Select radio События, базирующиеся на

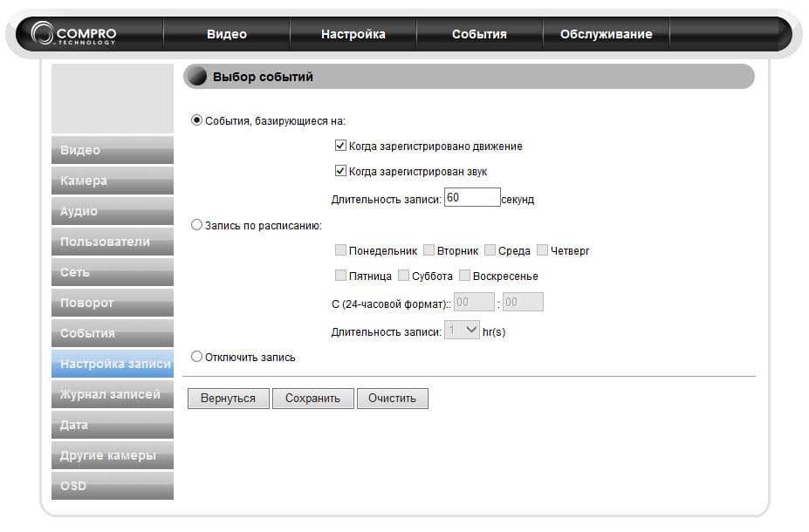(196, 120)
